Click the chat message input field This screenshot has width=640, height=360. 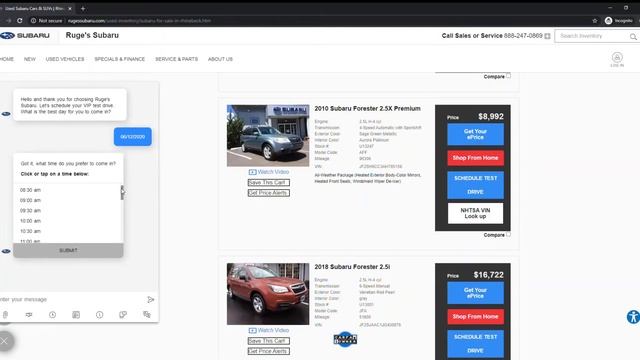[x=72, y=300]
